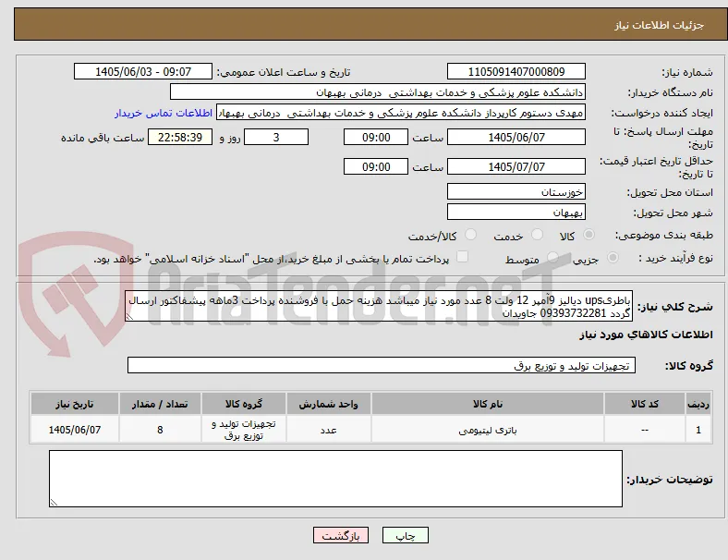The image size is (728, 560).
Task: Click the ساعت باقی مانده label
Action: pos(103,138)
